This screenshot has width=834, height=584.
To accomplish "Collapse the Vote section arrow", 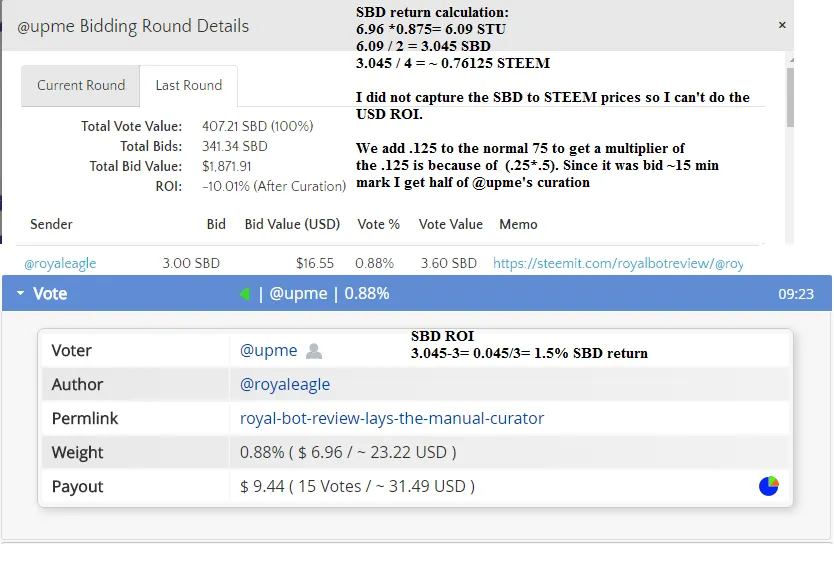I will pyautogui.click(x=20, y=293).
